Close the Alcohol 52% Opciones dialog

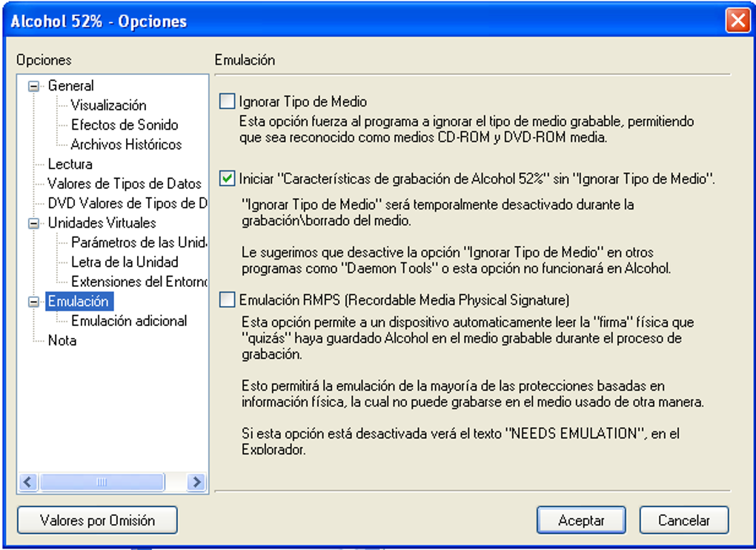click(x=737, y=21)
